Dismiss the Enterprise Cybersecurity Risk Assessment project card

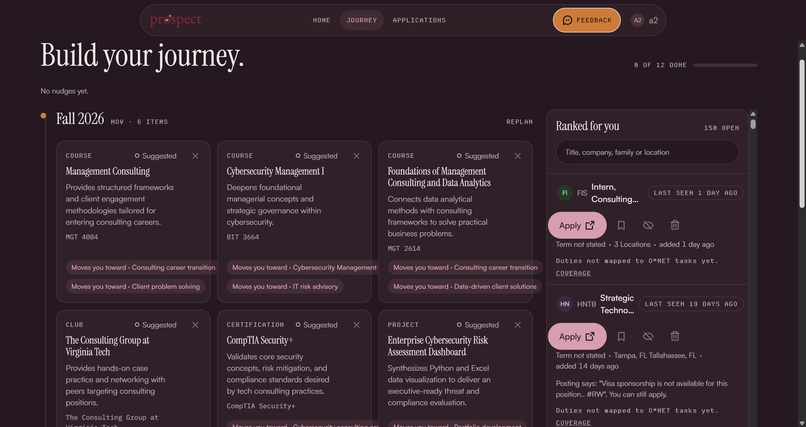click(518, 325)
